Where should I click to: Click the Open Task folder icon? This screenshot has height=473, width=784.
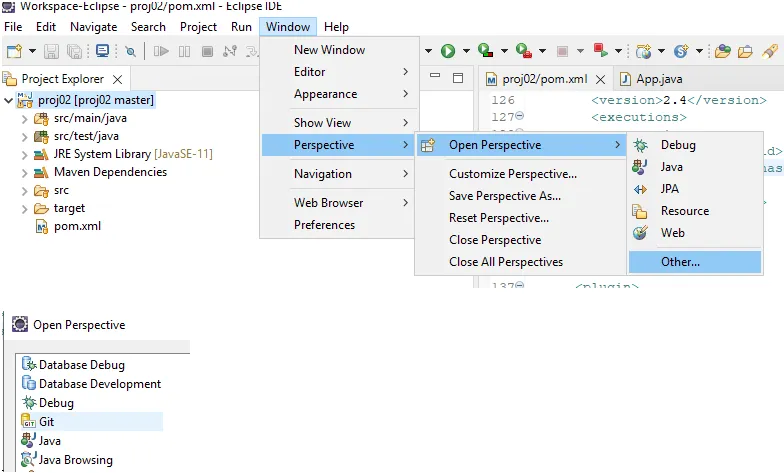pyautogui.click(x=745, y=51)
